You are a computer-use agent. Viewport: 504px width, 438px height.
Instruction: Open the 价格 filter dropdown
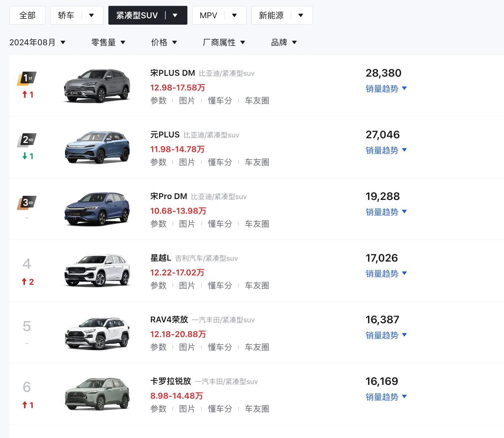click(x=164, y=42)
